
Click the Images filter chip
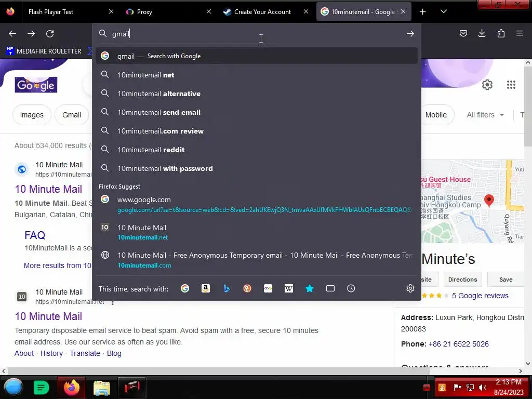[32, 115]
